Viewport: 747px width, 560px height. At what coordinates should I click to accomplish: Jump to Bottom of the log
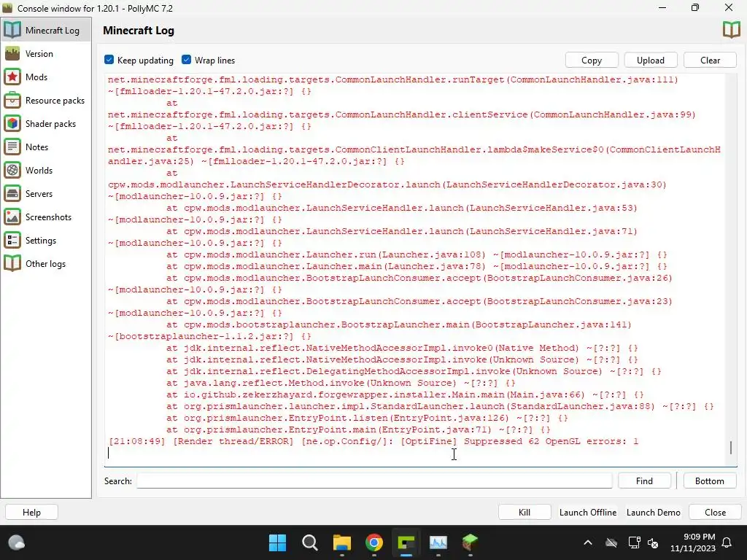[709, 481]
